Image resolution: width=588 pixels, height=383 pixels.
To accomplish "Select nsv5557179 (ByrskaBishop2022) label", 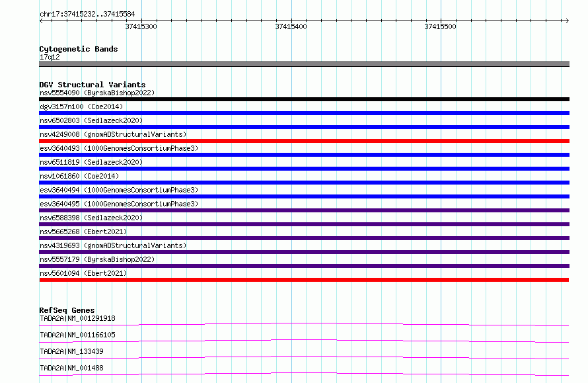I will pos(97,259).
